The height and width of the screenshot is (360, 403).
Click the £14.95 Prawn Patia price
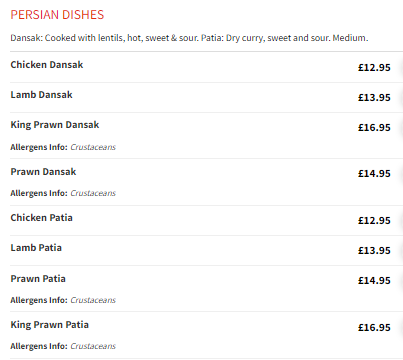pyautogui.click(x=374, y=281)
